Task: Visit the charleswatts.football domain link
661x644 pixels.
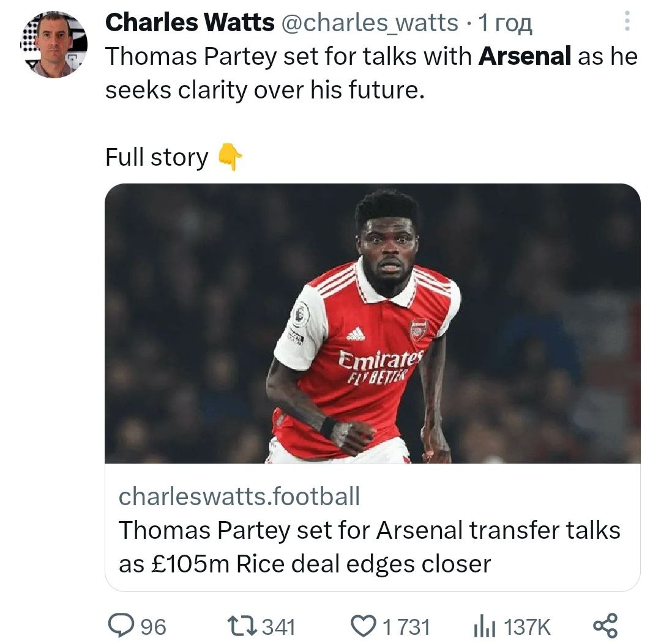Action: coord(239,497)
